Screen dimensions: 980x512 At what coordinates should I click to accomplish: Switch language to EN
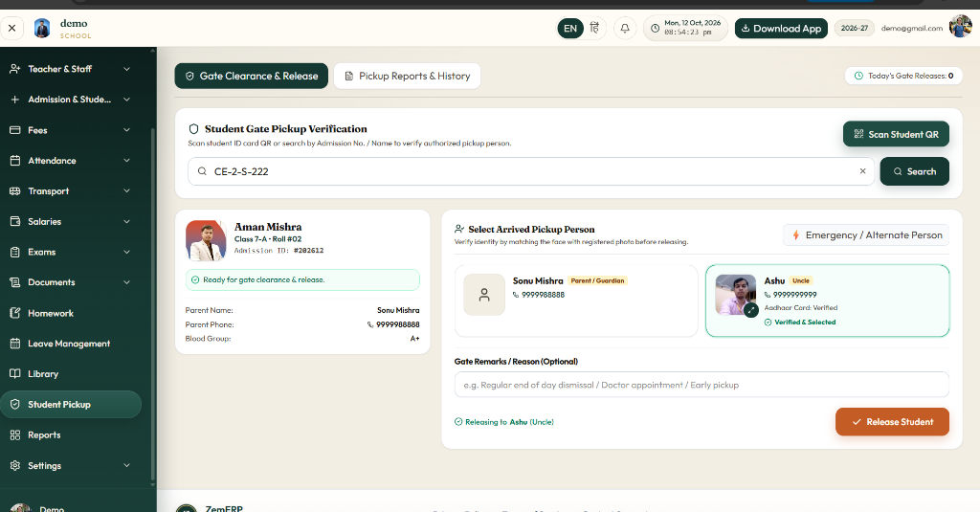[570, 28]
